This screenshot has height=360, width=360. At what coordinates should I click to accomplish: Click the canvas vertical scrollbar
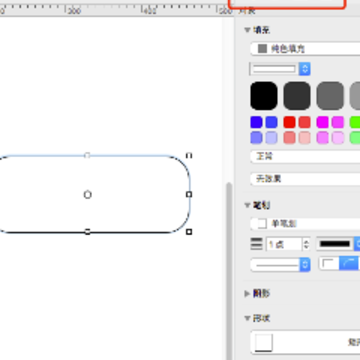point(229,270)
